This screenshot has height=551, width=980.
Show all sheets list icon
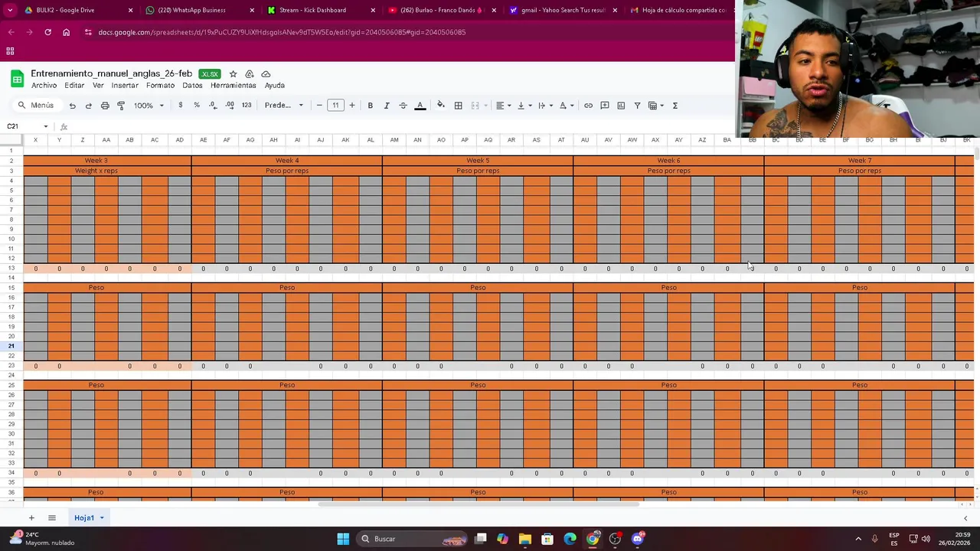click(x=52, y=518)
